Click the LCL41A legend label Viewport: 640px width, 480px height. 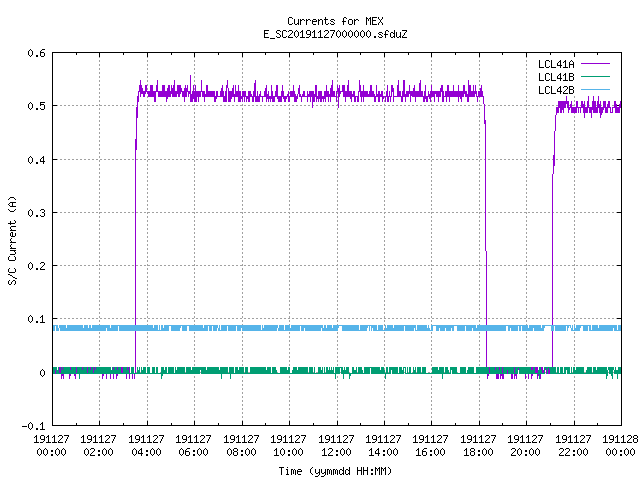pyautogui.click(x=556, y=64)
